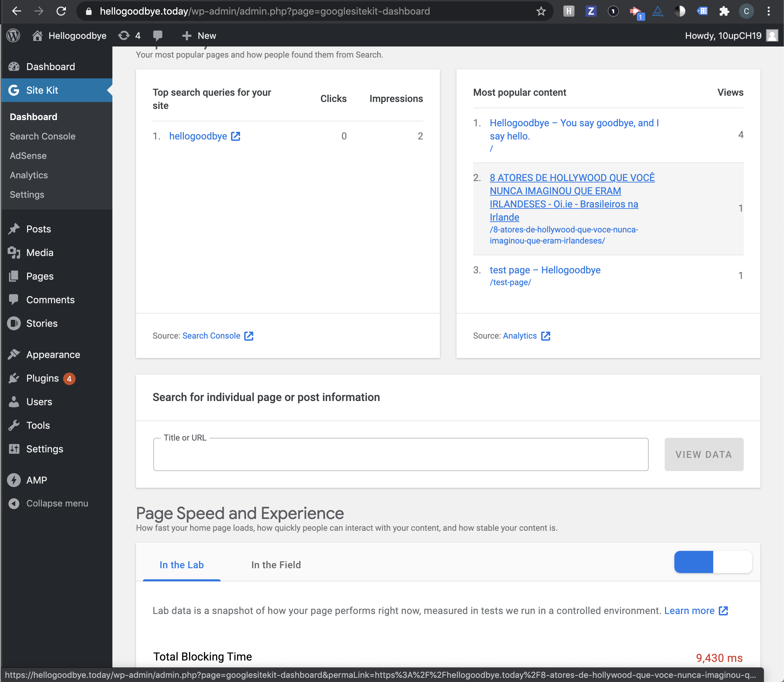This screenshot has height=682, width=784.
Task: Open Comments in the sidebar
Action: coord(56,300)
